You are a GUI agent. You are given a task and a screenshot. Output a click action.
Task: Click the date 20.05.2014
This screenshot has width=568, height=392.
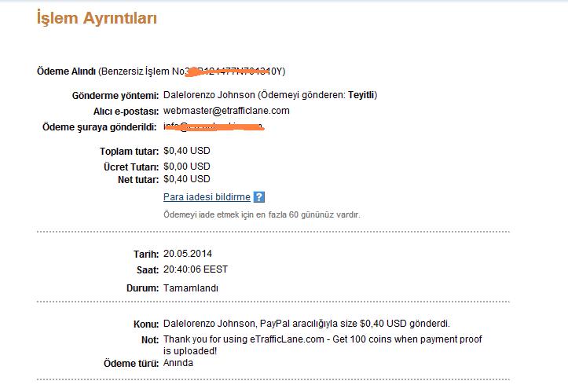(x=188, y=254)
